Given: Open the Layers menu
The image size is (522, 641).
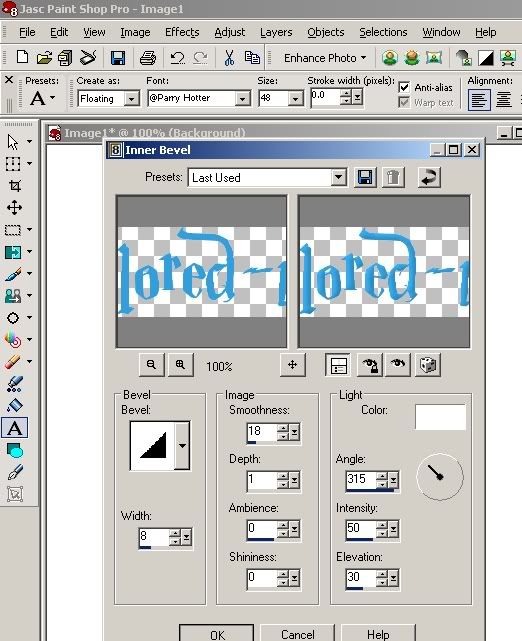Looking at the screenshot, I should [x=276, y=32].
